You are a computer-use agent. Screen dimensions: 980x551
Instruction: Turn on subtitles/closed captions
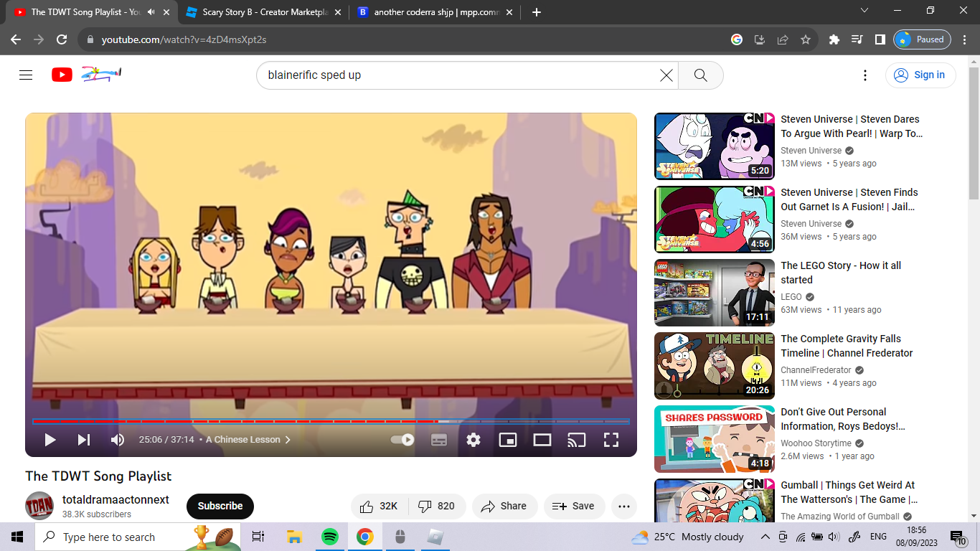(439, 440)
